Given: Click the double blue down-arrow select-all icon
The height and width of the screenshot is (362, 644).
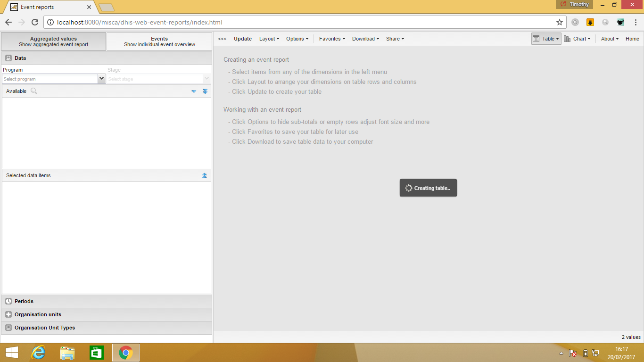Looking at the screenshot, I should [x=205, y=91].
